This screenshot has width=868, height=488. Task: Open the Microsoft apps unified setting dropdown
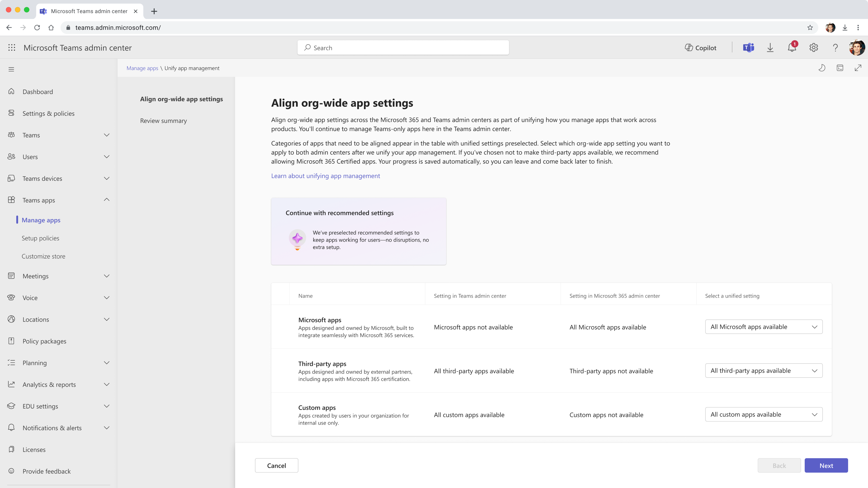tap(763, 327)
